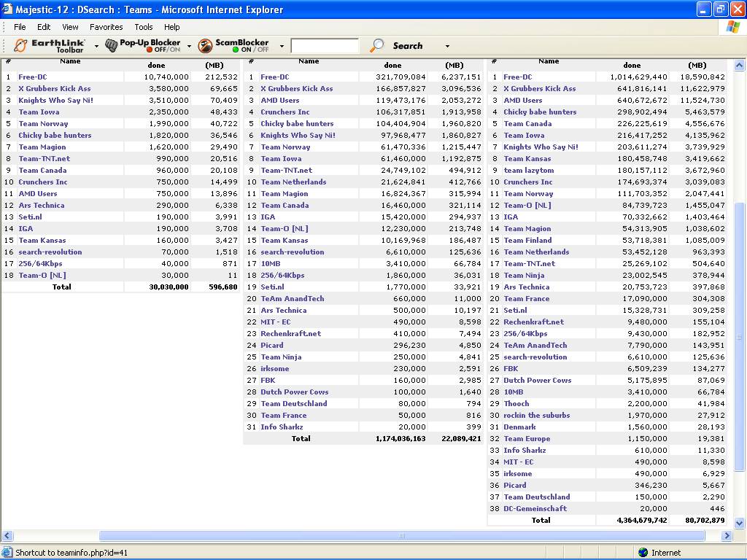
Task: Click the total value 22,089,421
Action: click(x=461, y=438)
